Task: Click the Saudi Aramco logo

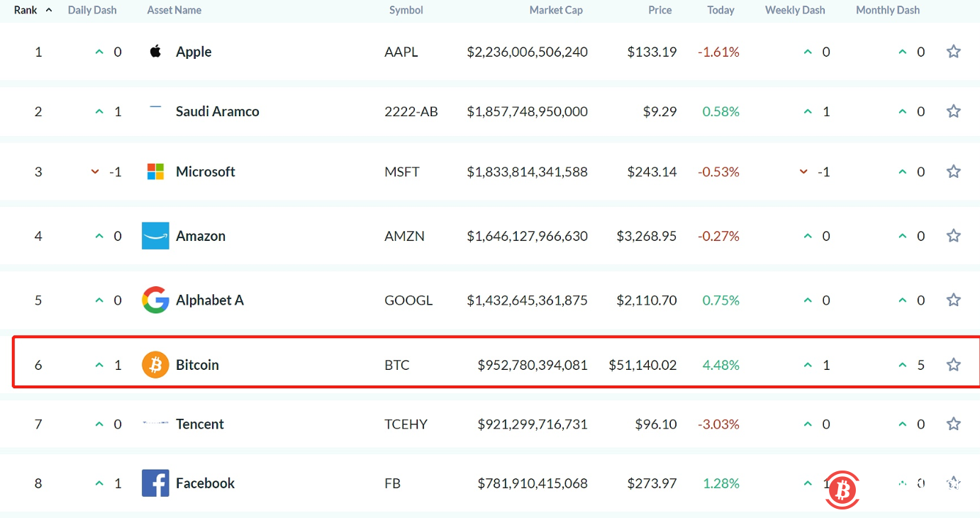Action: click(x=155, y=106)
